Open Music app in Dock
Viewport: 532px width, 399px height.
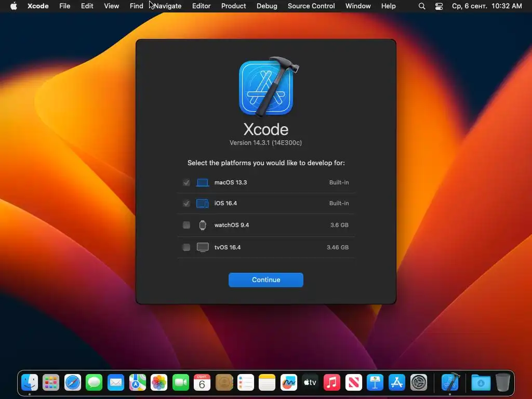tap(332, 383)
